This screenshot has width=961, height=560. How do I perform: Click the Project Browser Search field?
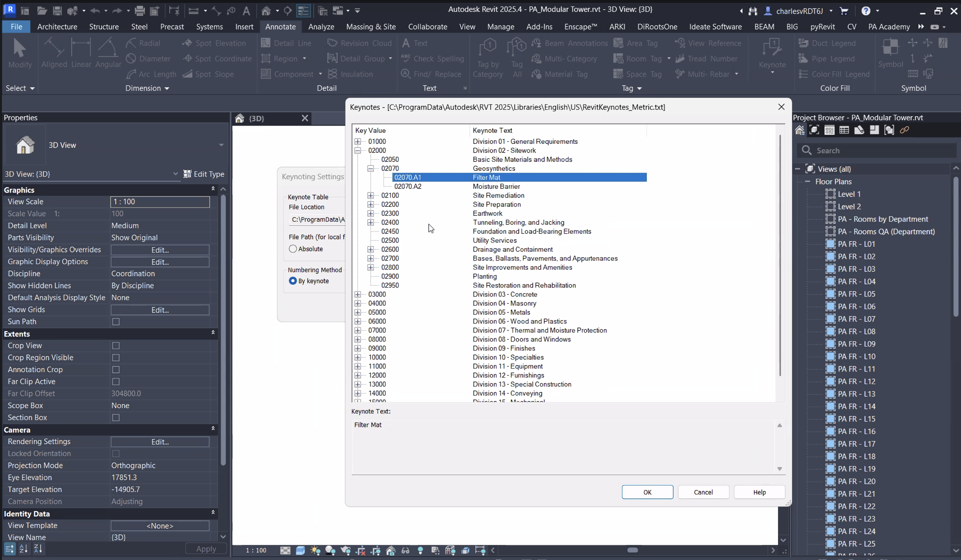877,150
